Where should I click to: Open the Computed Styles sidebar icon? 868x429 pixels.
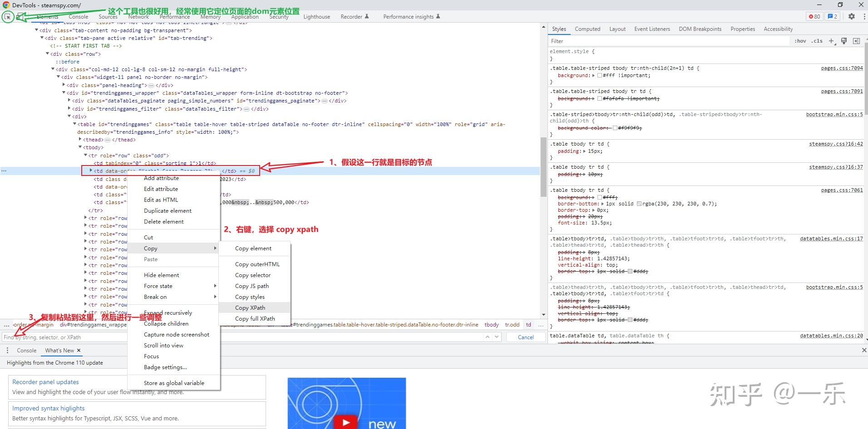[x=857, y=41]
